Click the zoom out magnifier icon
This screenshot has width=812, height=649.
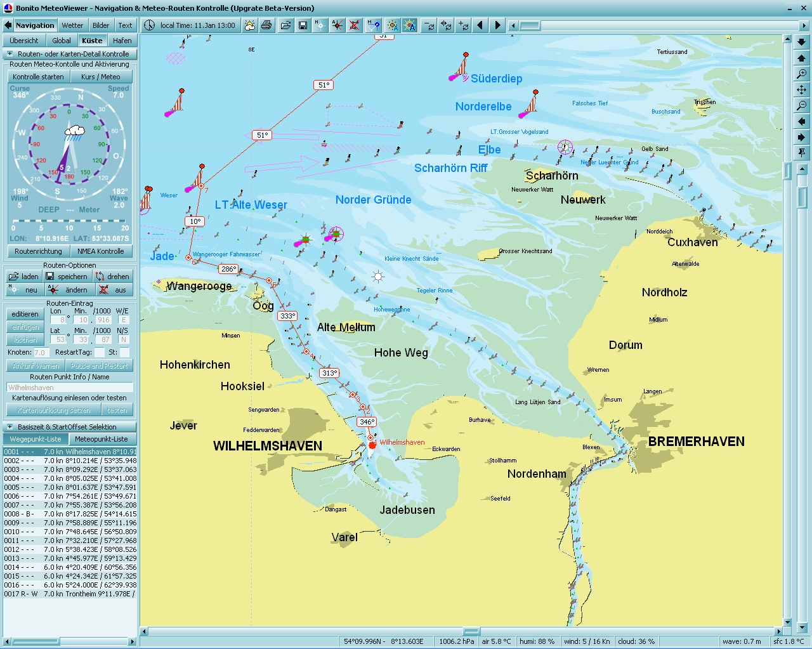click(x=802, y=105)
